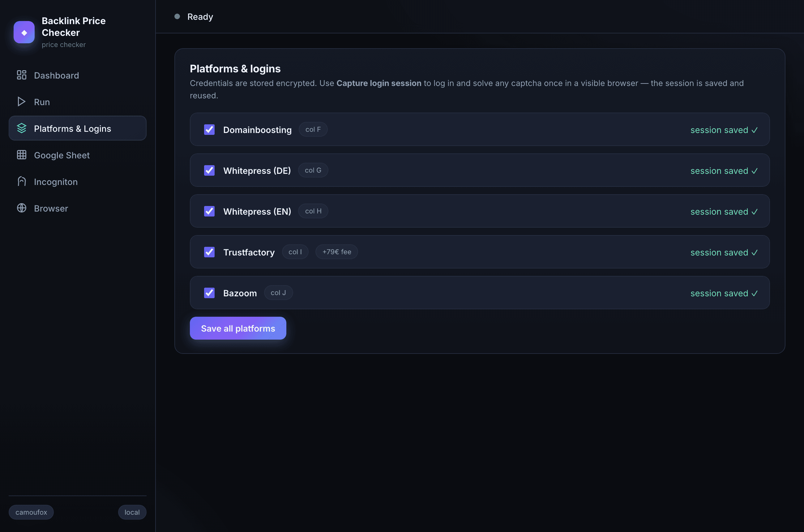Uncheck the Bazoom checkbox
This screenshot has height=532, width=804.
click(209, 293)
